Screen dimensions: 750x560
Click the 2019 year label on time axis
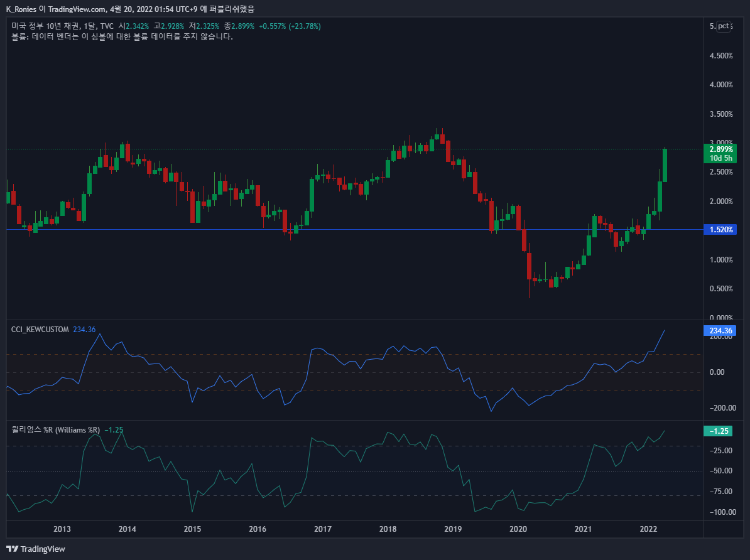[x=453, y=529]
